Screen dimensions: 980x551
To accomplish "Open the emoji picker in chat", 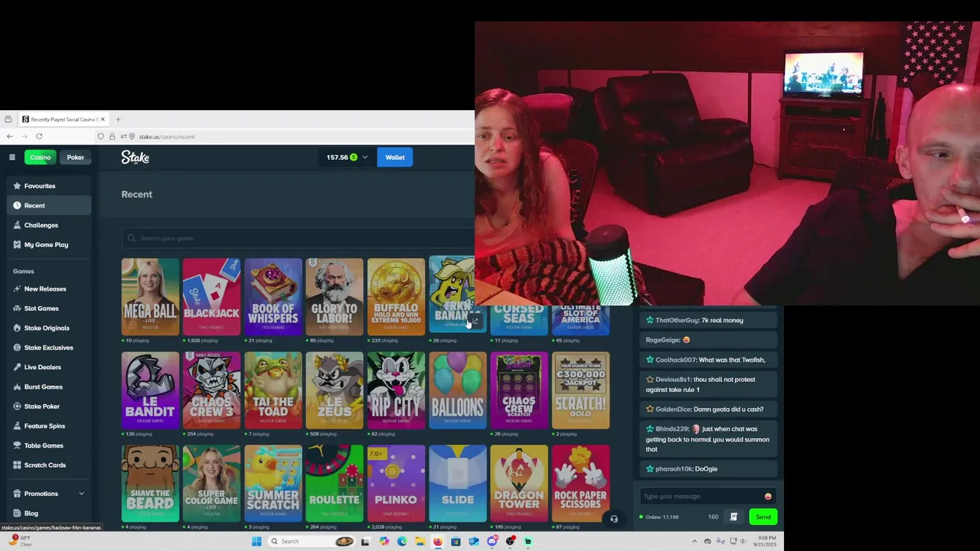I will pyautogui.click(x=768, y=497).
